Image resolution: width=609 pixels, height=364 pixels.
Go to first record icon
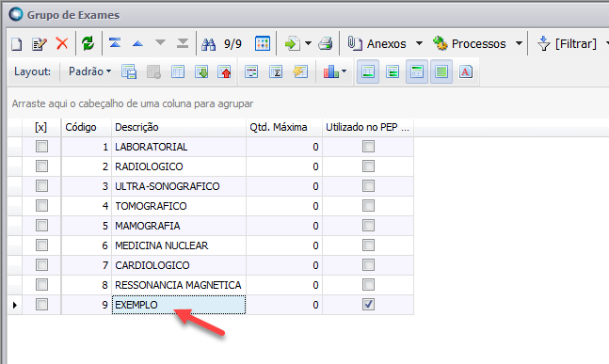point(115,43)
